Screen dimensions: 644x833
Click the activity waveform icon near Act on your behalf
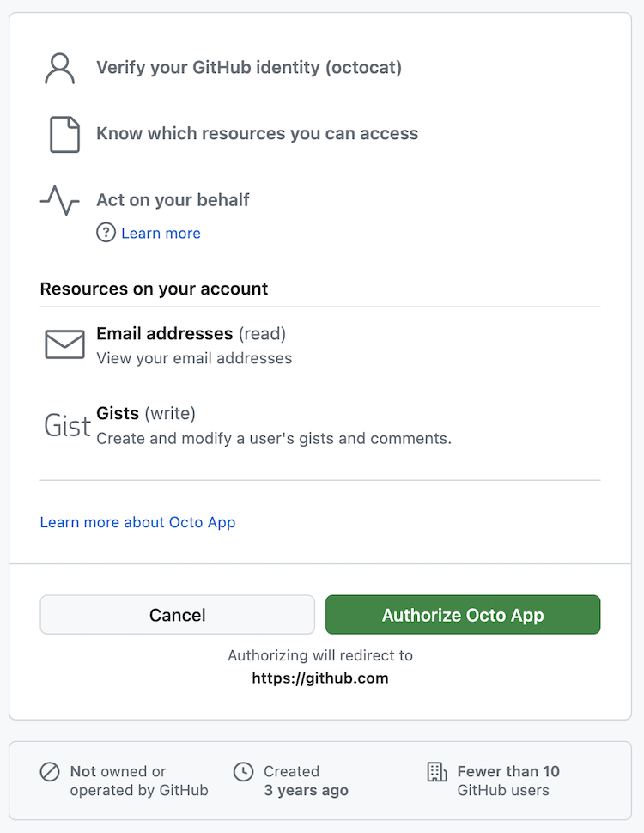click(x=58, y=199)
